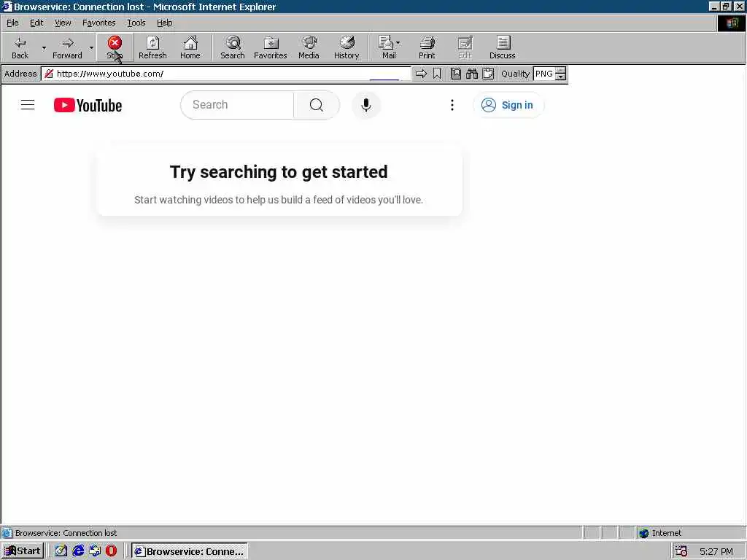
Task: Select the Browservice taskbar window button
Action: (x=190, y=551)
